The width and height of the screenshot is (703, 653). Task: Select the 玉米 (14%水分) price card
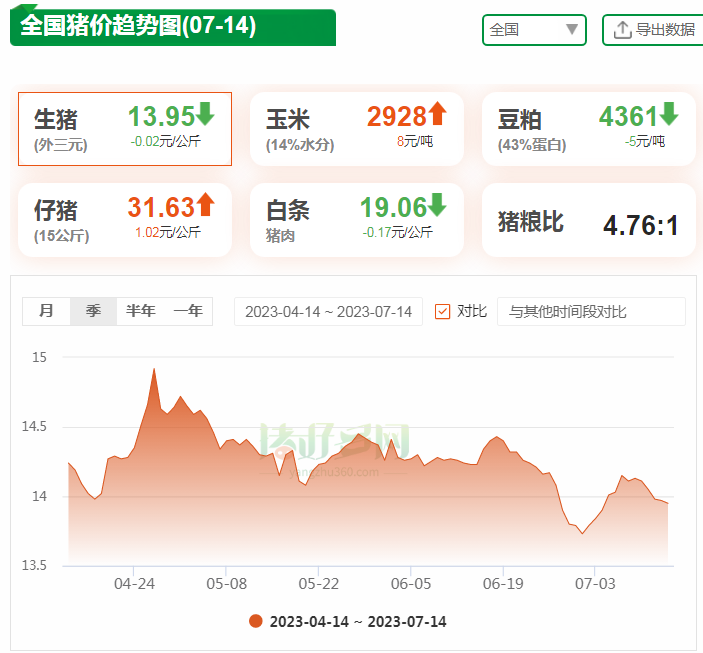point(356,129)
